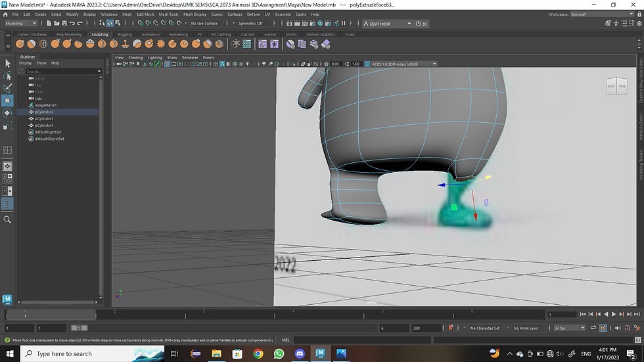Open the Outliner search filter dropdown arrow
This screenshot has width=644, height=362.
(99, 72)
